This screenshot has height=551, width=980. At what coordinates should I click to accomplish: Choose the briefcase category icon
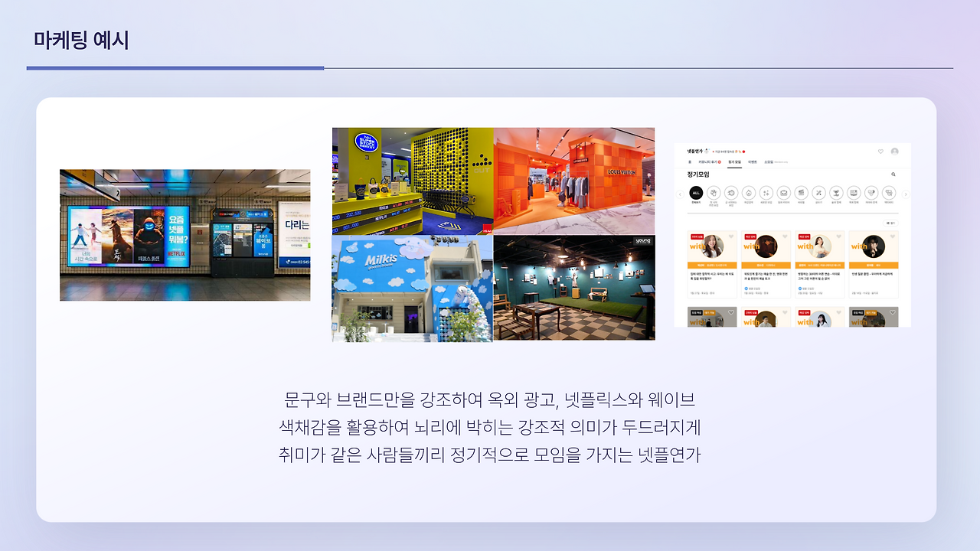(784, 194)
